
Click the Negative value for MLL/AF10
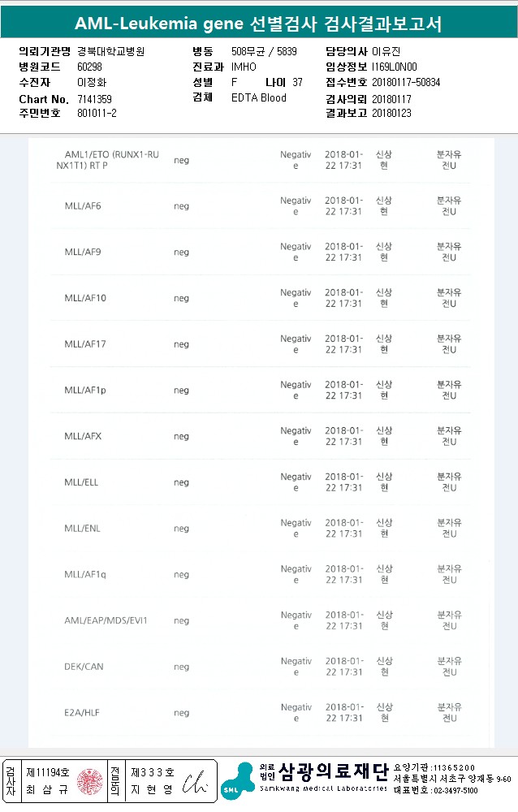(x=296, y=298)
